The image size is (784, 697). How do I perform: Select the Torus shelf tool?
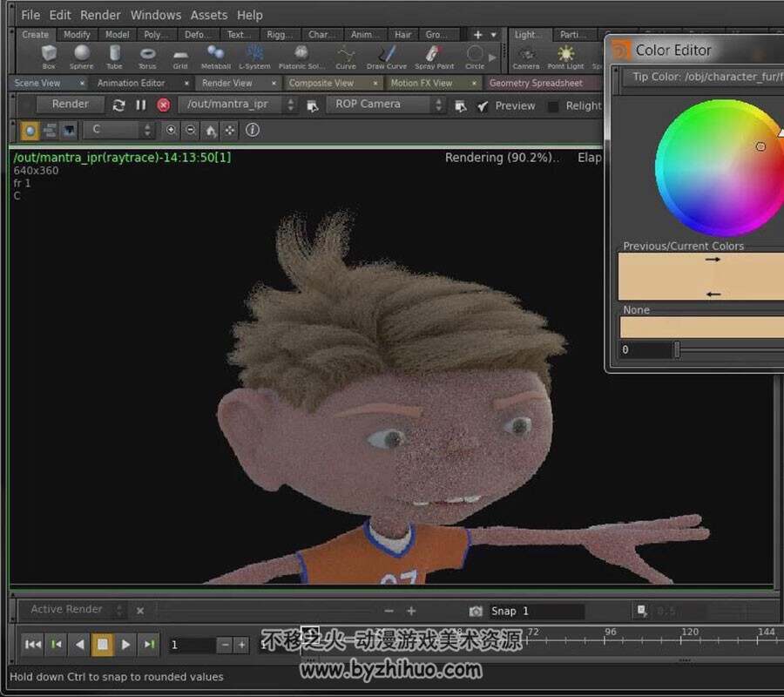[147, 57]
